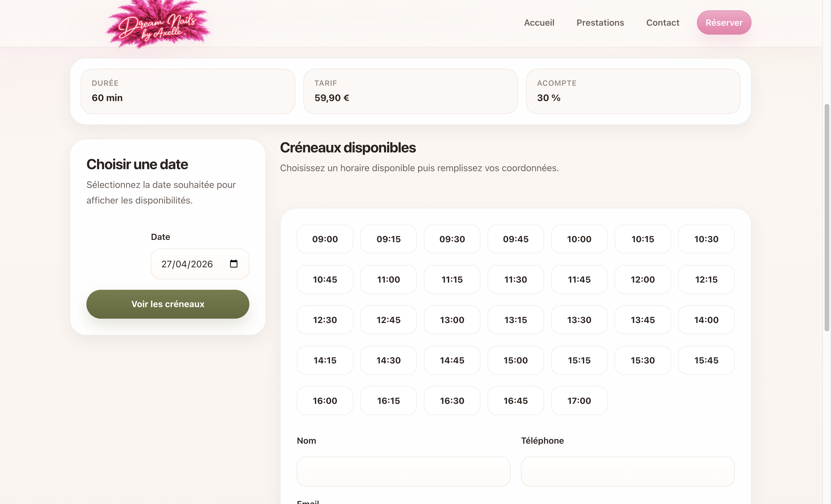
Task: Pick the 11:45 slot
Action: 579,279
